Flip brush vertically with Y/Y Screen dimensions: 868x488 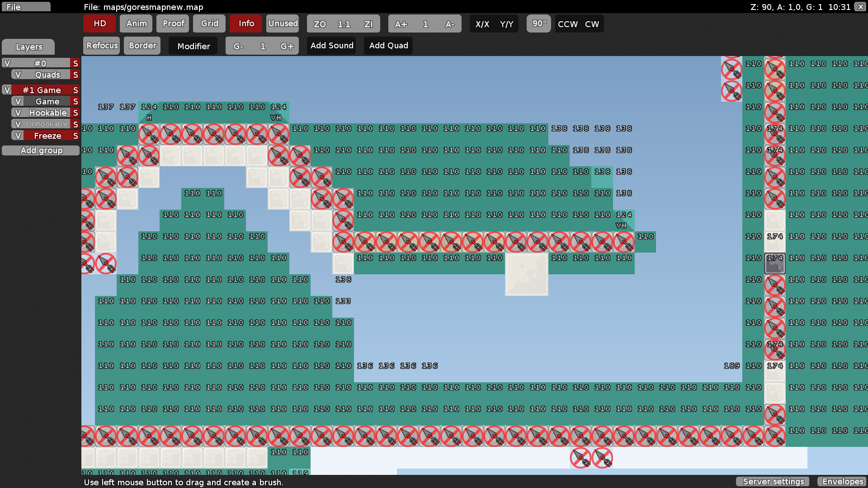point(506,24)
